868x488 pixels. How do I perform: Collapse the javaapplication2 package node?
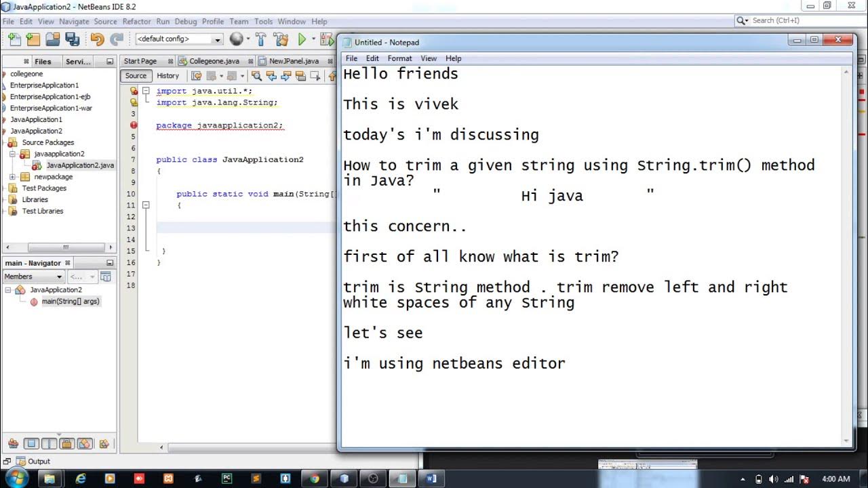click(x=13, y=154)
